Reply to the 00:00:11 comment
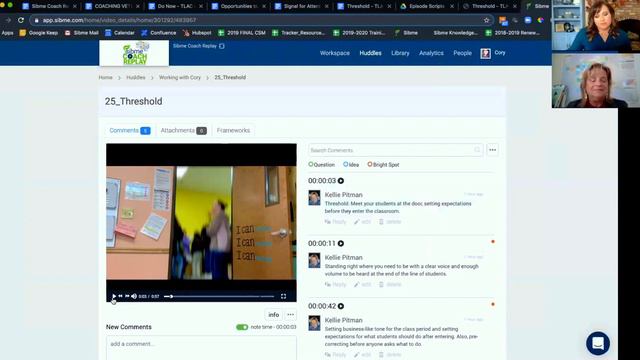The height and width of the screenshot is (360, 640). [336, 284]
